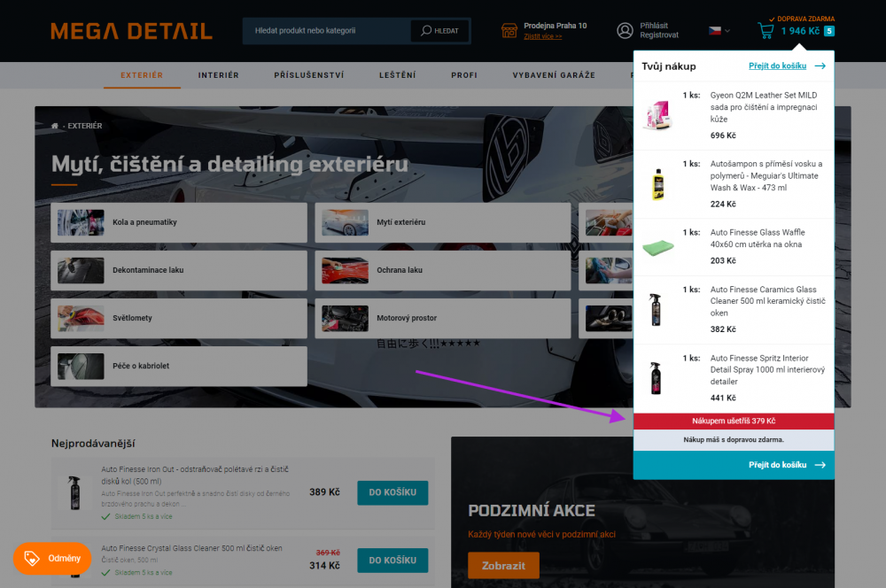Select the PROFI menu tab
This screenshot has height=588, width=886.
464,75
